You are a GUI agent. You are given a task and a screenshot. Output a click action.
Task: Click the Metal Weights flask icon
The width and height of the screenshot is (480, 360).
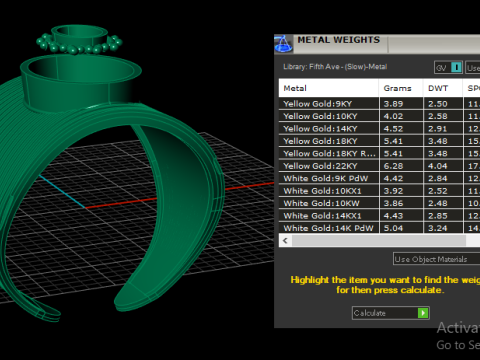tap(283, 44)
